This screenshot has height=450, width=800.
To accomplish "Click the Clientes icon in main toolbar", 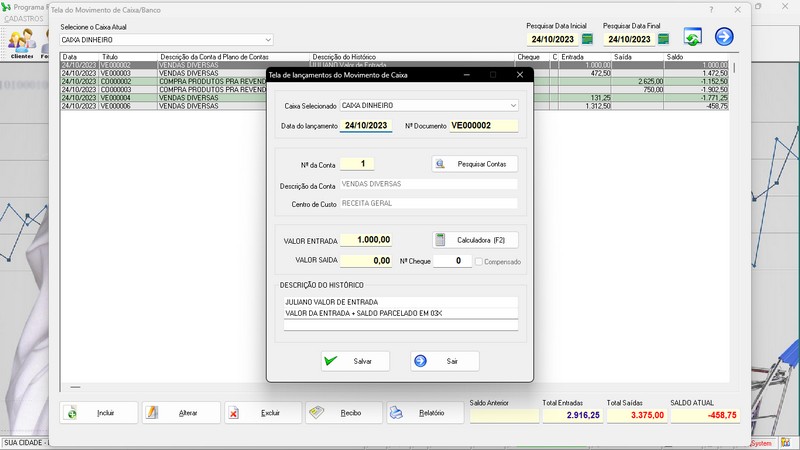I will [x=22, y=43].
